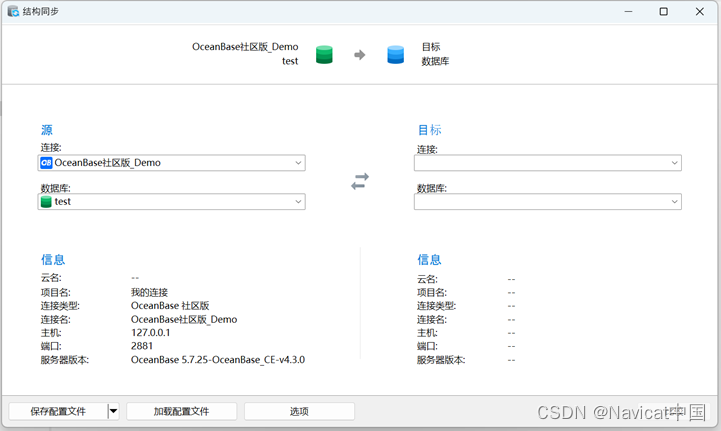Click the gray arrow between header database icons
The image size is (721, 431).
[x=360, y=55]
